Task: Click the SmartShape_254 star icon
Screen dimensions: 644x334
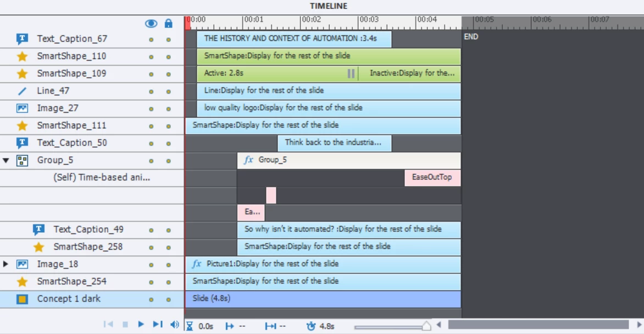Action: [x=22, y=282]
